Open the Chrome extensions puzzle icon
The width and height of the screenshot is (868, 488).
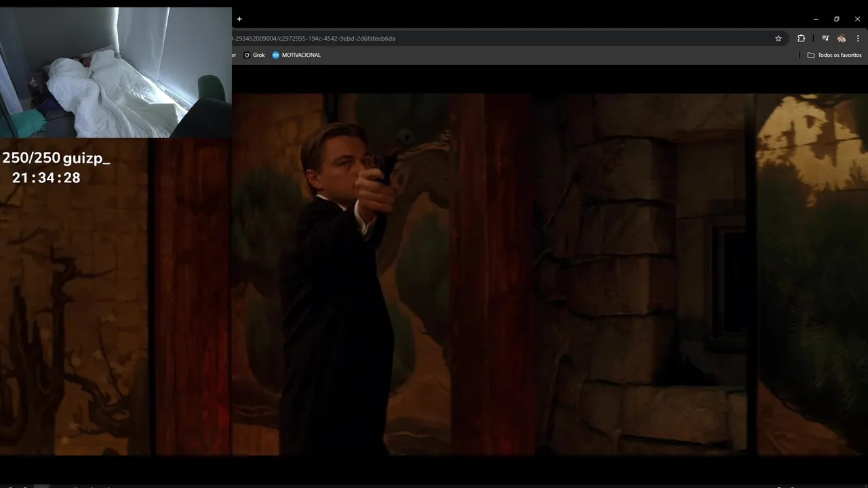801,39
